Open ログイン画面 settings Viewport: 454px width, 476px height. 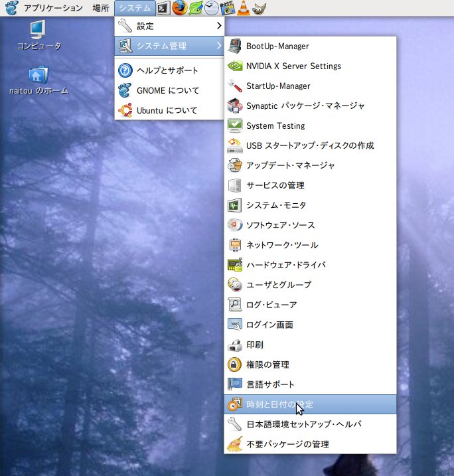[x=310, y=325]
